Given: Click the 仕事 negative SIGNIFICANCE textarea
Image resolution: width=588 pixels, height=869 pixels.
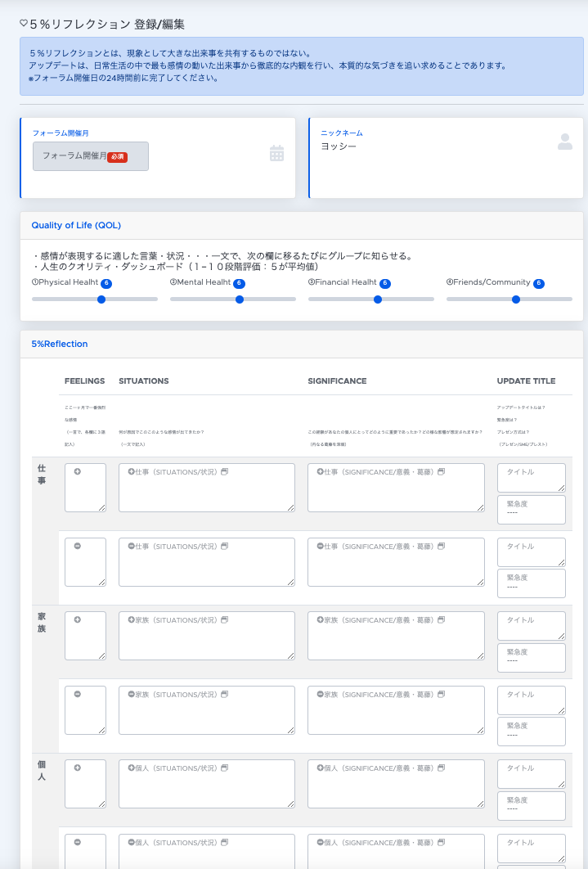Looking at the screenshot, I should pos(396,562).
